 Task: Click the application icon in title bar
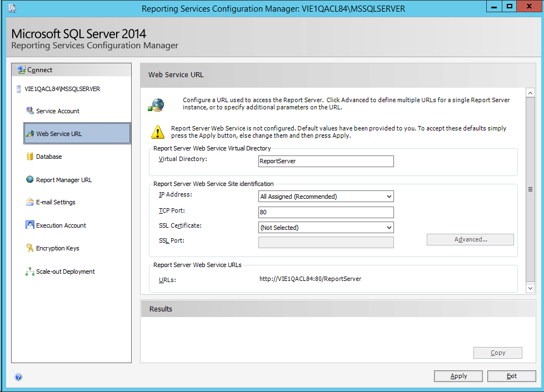(x=12, y=8)
